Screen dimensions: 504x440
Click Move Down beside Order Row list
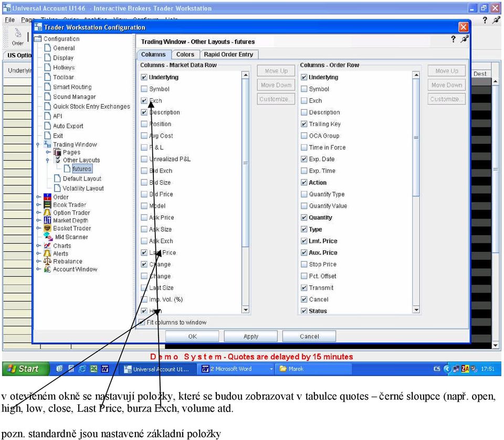click(x=447, y=85)
